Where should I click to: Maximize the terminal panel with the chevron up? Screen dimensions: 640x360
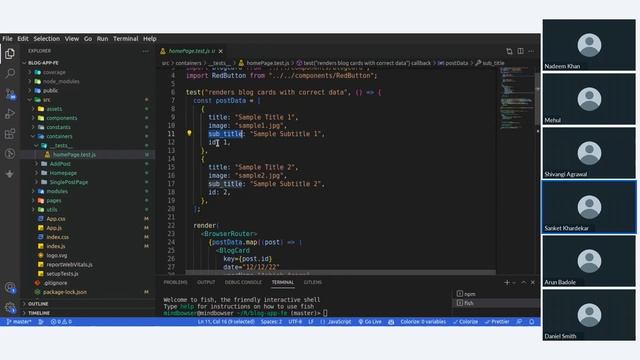pos(524,282)
